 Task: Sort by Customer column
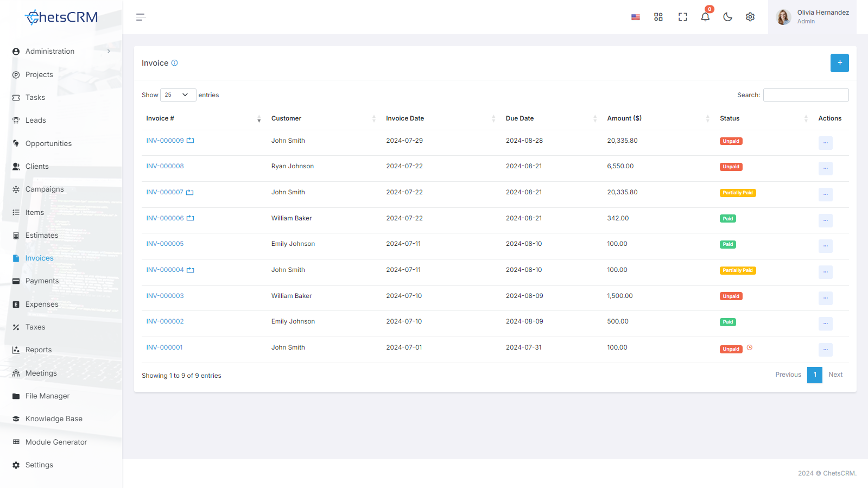323,118
